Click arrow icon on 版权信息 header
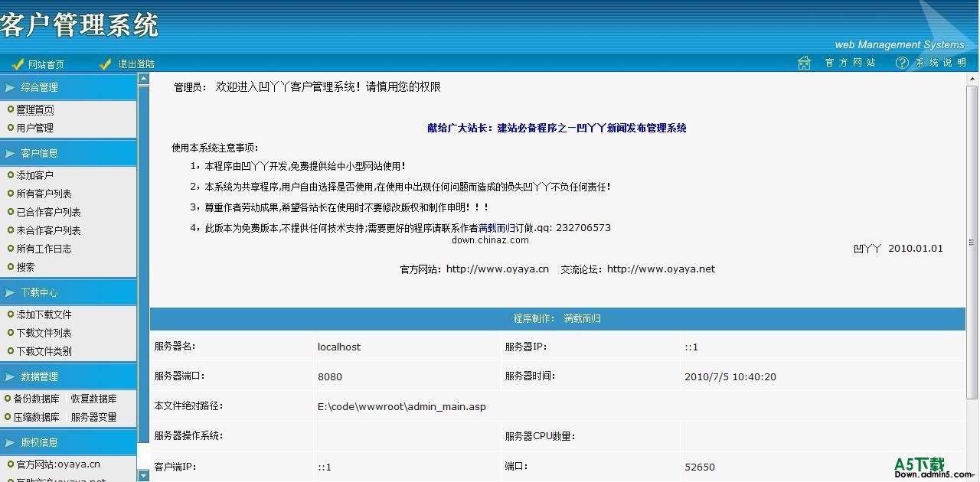 pos(10,443)
